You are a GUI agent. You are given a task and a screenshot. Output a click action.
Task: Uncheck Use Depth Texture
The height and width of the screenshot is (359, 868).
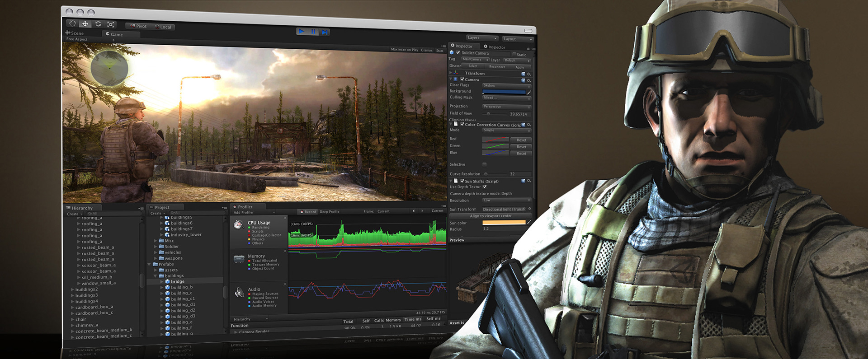click(485, 186)
